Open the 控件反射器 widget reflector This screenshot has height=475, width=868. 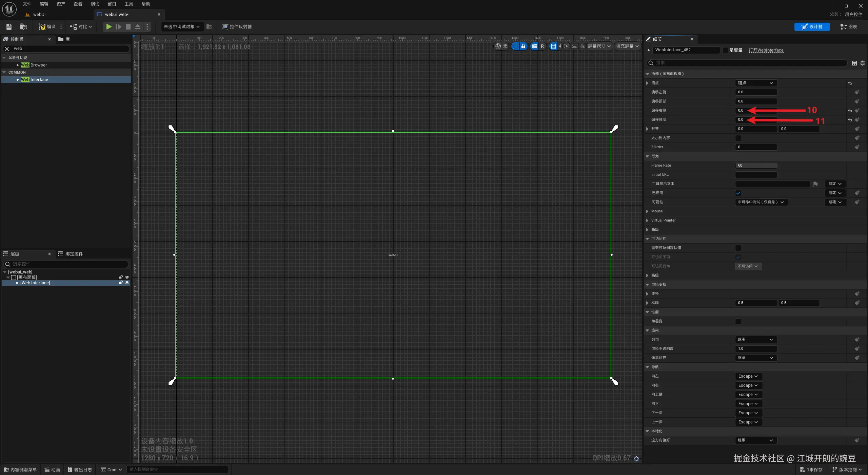click(x=237, y=27)
